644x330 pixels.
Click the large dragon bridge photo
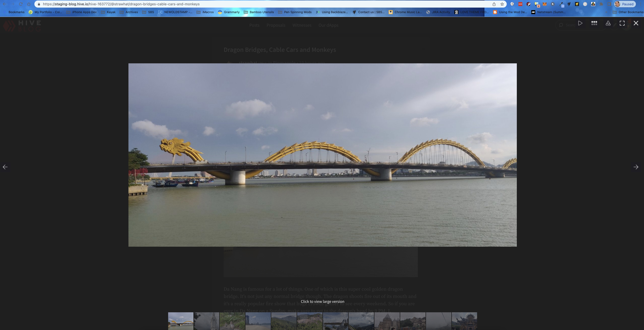tap(323, 155)
